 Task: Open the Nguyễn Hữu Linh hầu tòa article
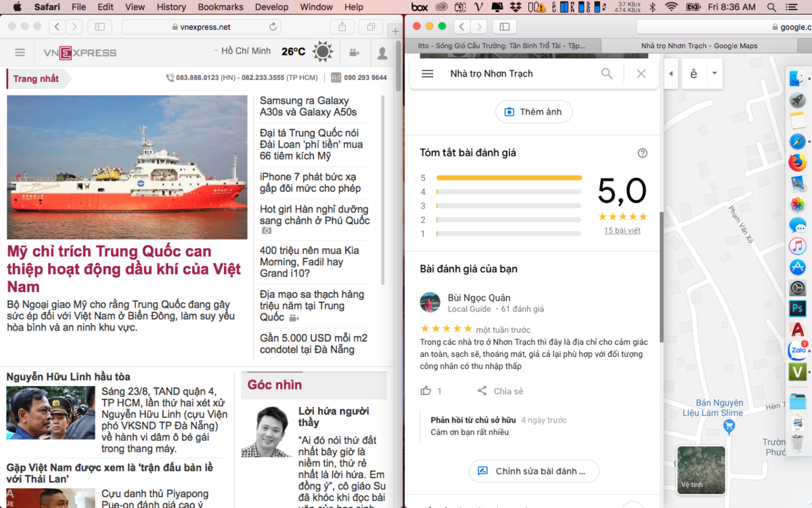(68, 377)
